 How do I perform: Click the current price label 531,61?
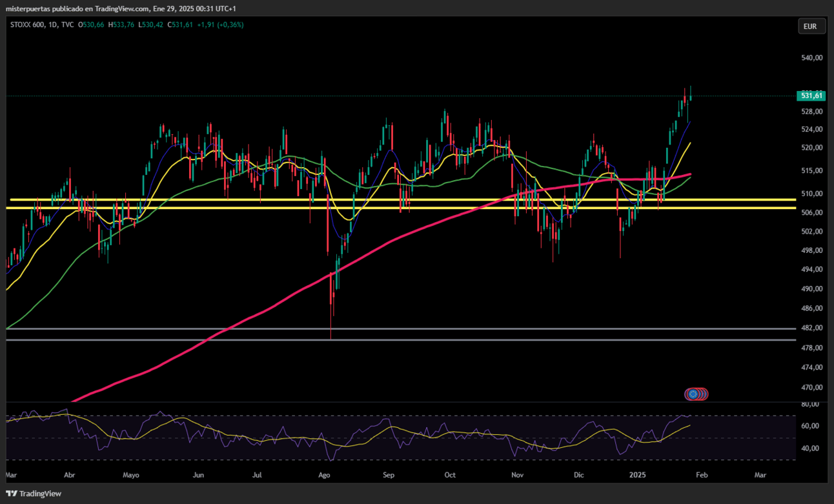pyautogui.click(x=811, y=96)
